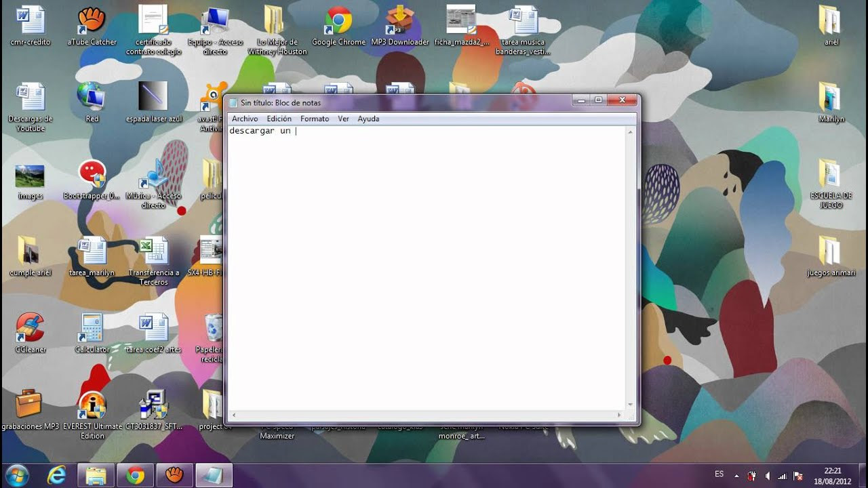Open tarea_marilyn Word document
Viewport: 868px width, 488px height.
point(92,251)
